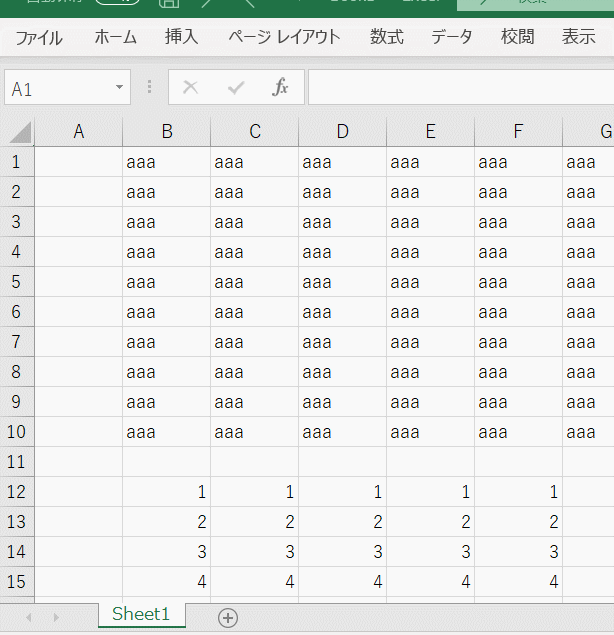
Task: Select column A header
Action: pos(79,132)
